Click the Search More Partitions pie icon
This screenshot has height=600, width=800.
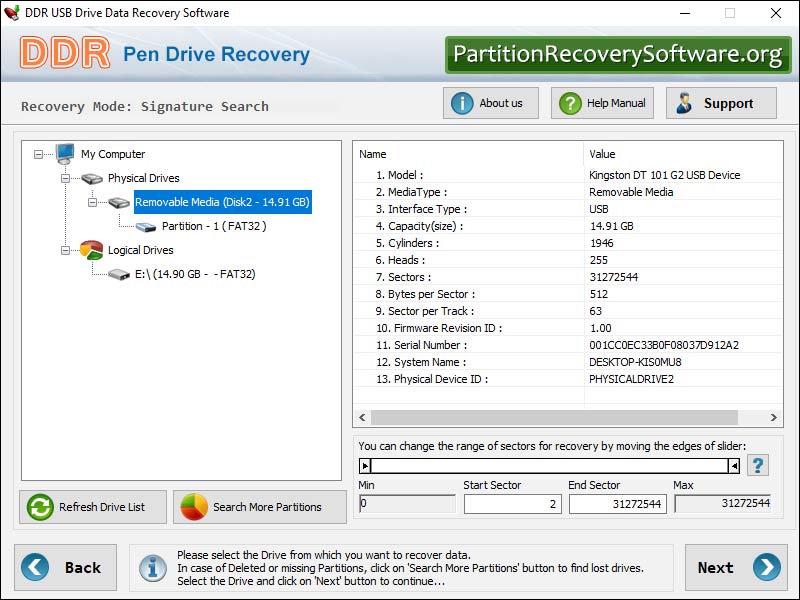pos(193,507)
